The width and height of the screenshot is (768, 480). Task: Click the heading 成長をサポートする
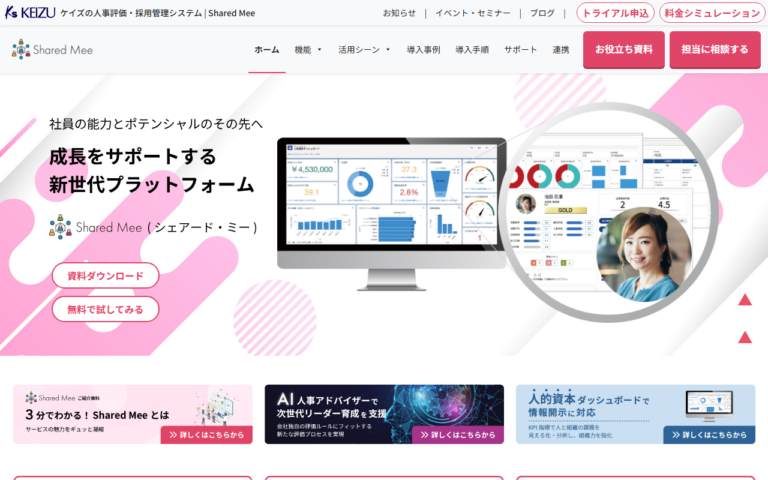point(133,157)
